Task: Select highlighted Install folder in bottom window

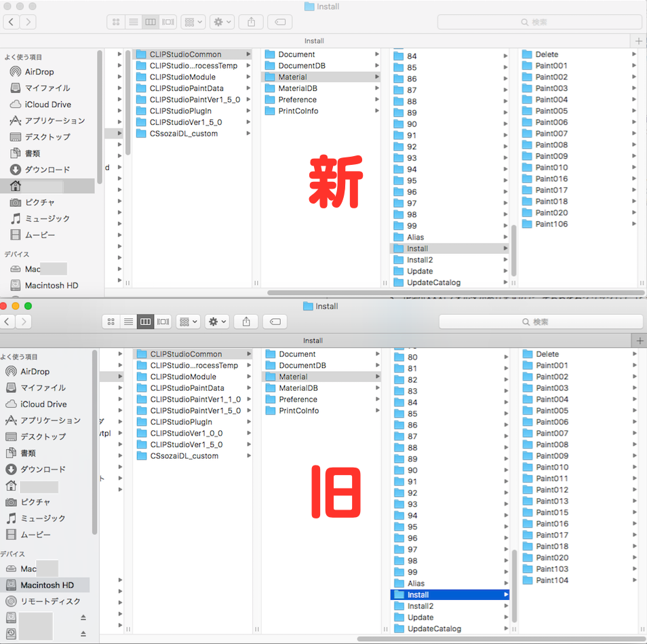Action: pyautogui.click(x=450, y=594)
